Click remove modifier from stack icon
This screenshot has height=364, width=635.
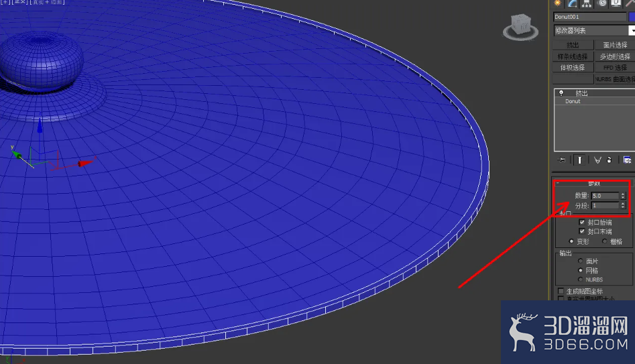(x=609, y=160)
